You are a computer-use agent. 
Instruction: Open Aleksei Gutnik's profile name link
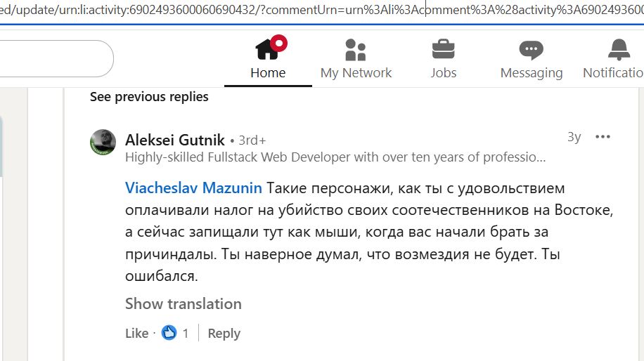point(174,140)
